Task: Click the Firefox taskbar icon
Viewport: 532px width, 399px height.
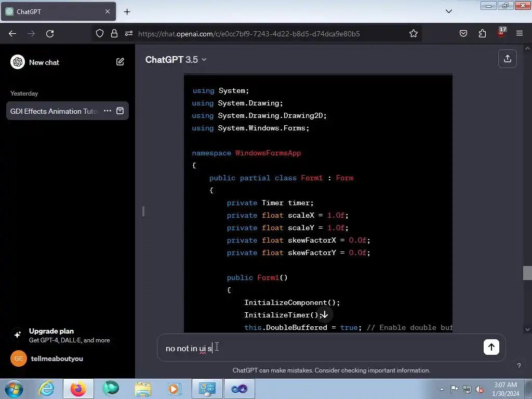Action: (x=78, y=389)
